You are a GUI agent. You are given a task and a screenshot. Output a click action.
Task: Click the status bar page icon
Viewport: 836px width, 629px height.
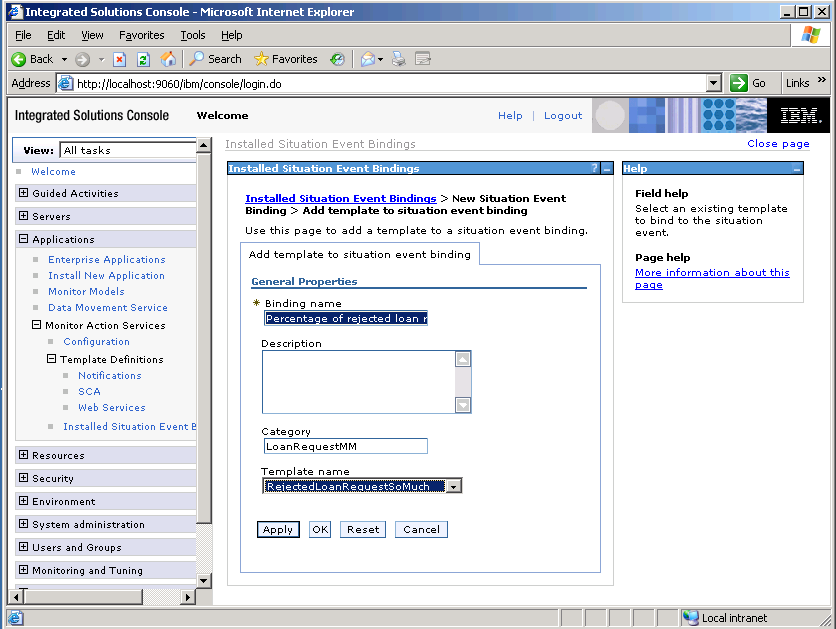point(15,617)
